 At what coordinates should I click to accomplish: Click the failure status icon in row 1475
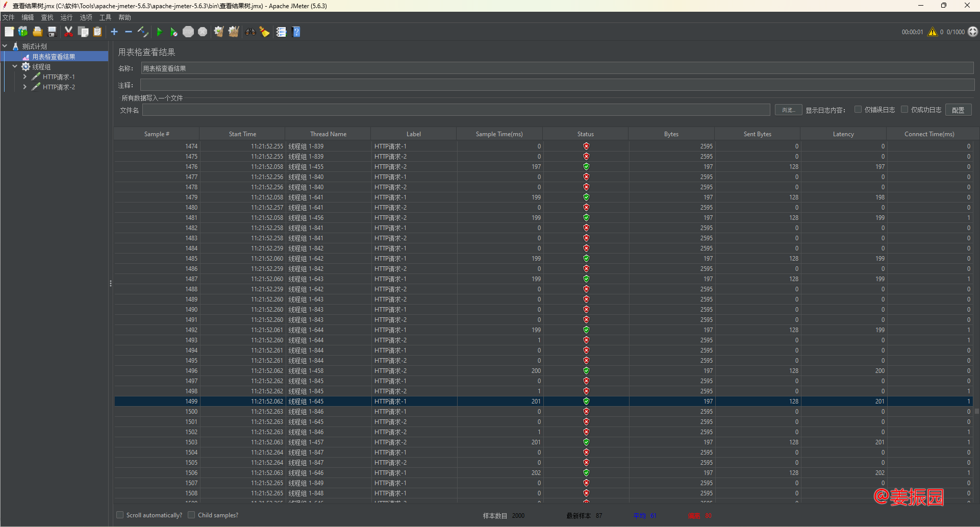(586, 157)
